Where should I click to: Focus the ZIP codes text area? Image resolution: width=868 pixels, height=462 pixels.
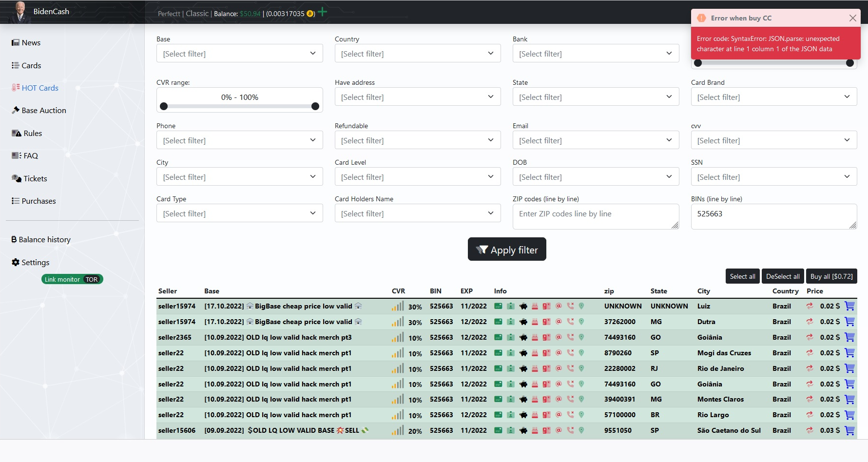tap(596, 216)
